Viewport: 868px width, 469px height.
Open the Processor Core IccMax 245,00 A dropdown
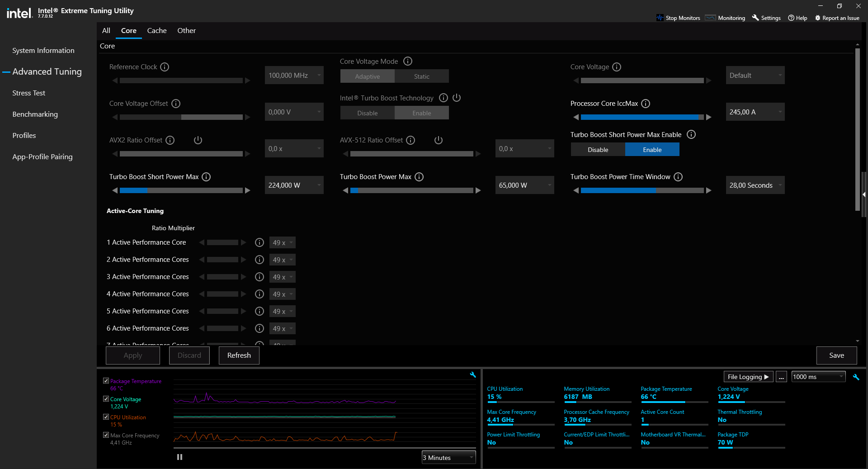pyautogui.click(x=755, y=112)
